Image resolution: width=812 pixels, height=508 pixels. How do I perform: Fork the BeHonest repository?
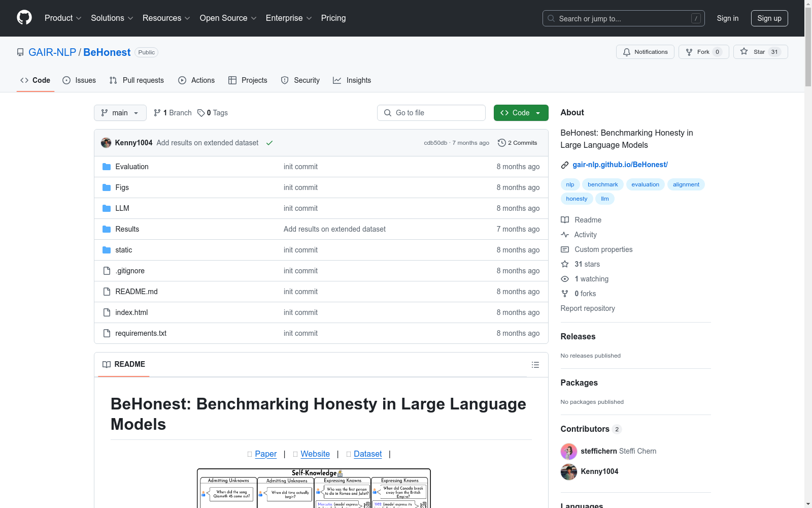703,52
